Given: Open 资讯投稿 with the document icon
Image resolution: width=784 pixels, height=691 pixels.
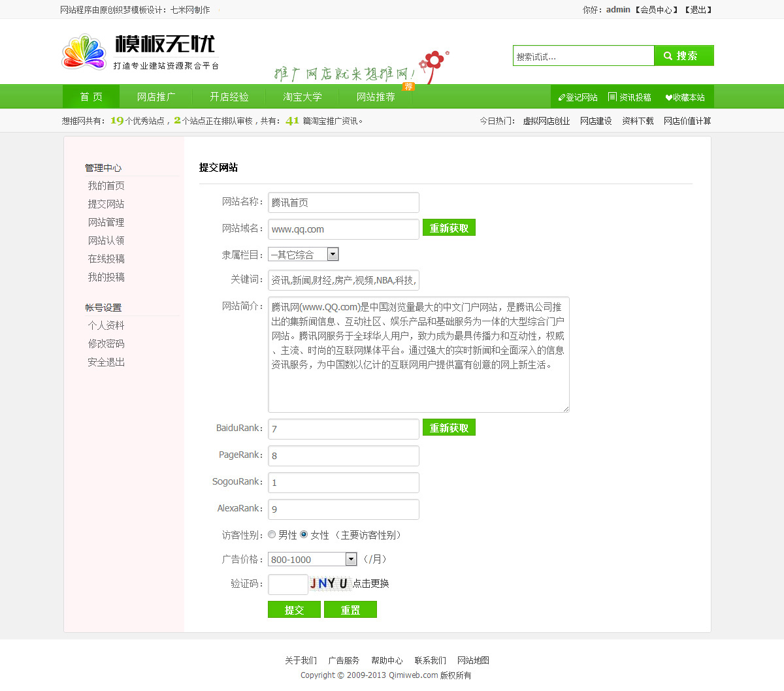Looking at the screenshot, I should tap(629, 97).
